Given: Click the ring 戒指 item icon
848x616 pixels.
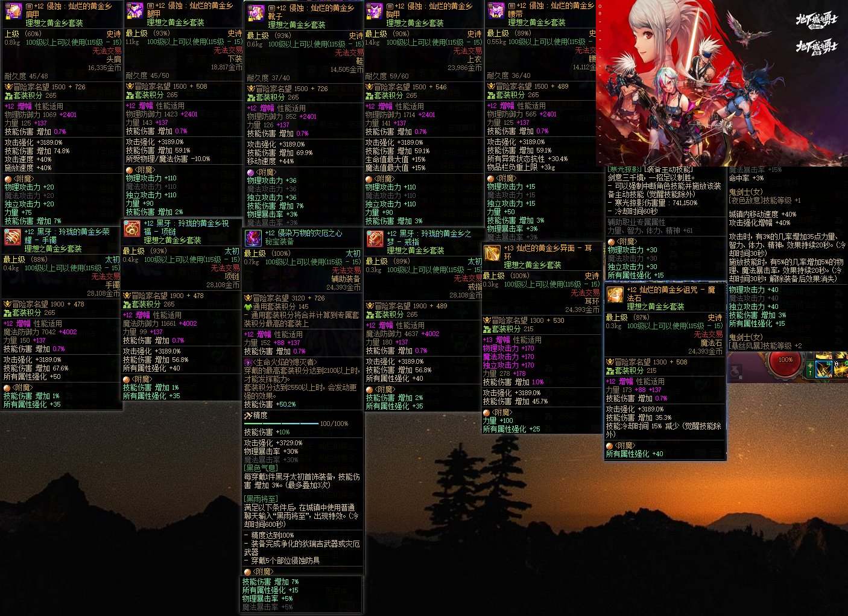Looking at the screenshot, I should coord(375,238).
